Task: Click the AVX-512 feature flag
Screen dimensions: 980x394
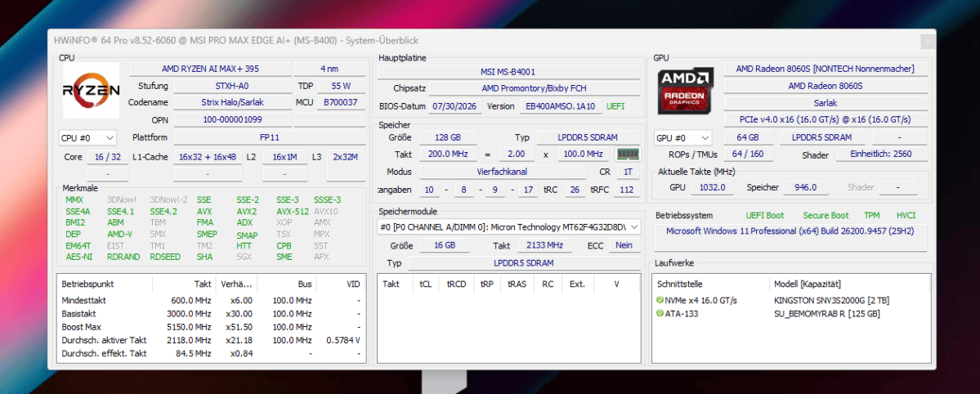Action: (x=293, y=212)
